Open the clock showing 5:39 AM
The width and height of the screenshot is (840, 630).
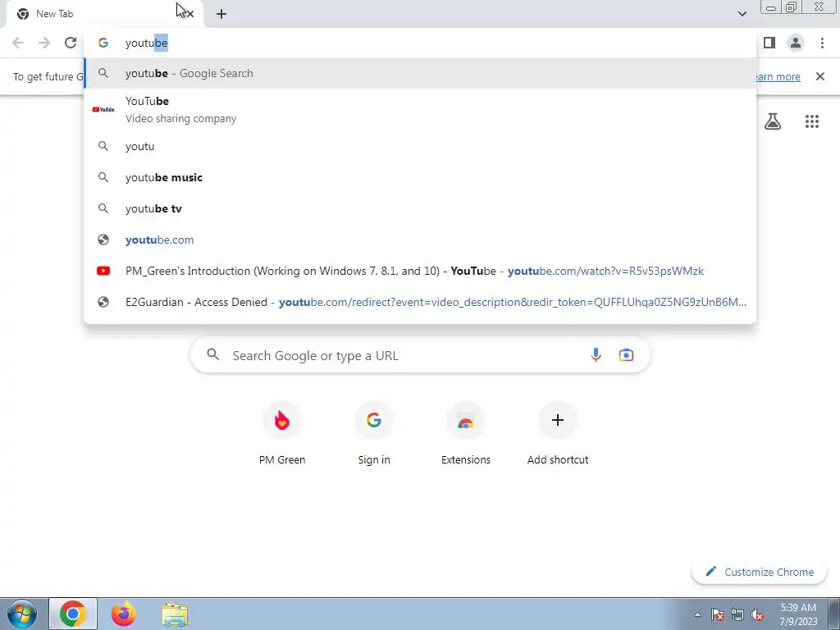798,614
